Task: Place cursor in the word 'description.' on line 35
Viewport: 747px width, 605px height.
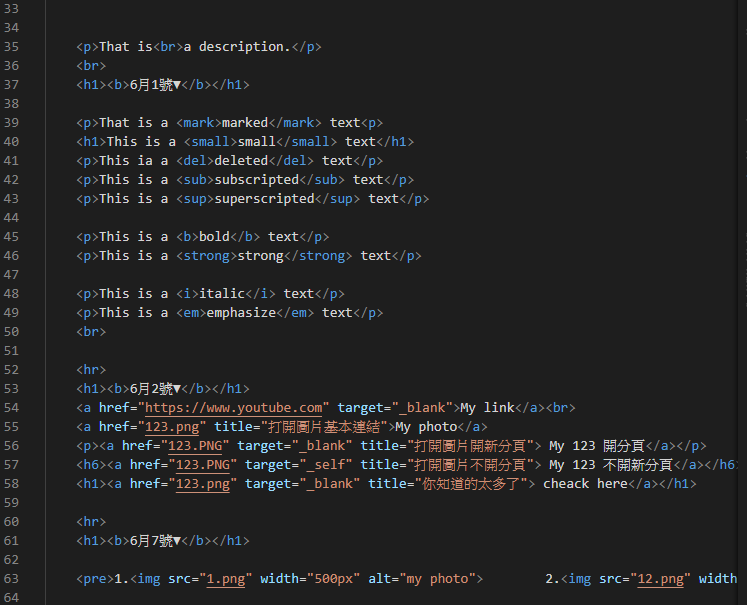Action: (x=244, y=47)
